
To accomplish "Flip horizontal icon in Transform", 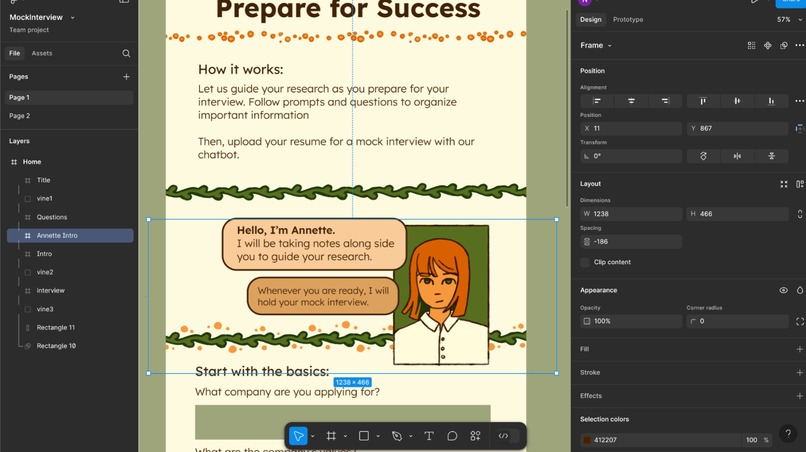I will point(737,156).
